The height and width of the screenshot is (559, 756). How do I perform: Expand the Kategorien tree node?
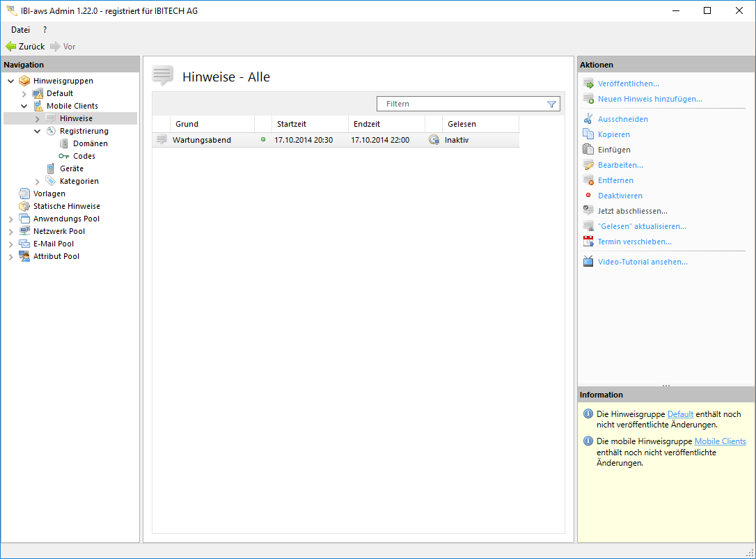(38, 181)
